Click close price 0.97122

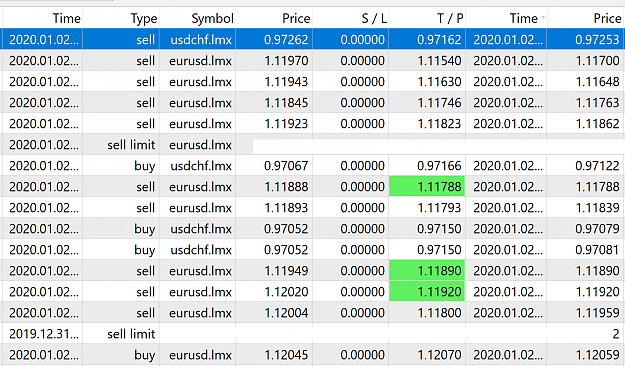tap(597, 166)
